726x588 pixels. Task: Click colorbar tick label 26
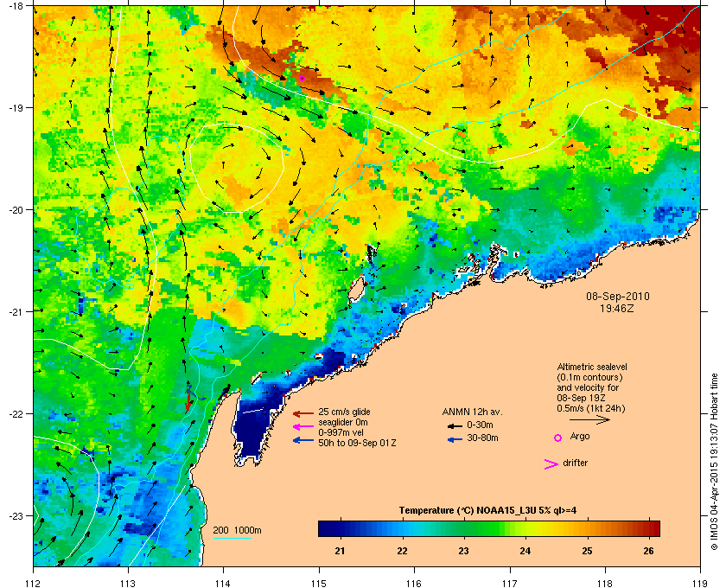click(649, 551)
